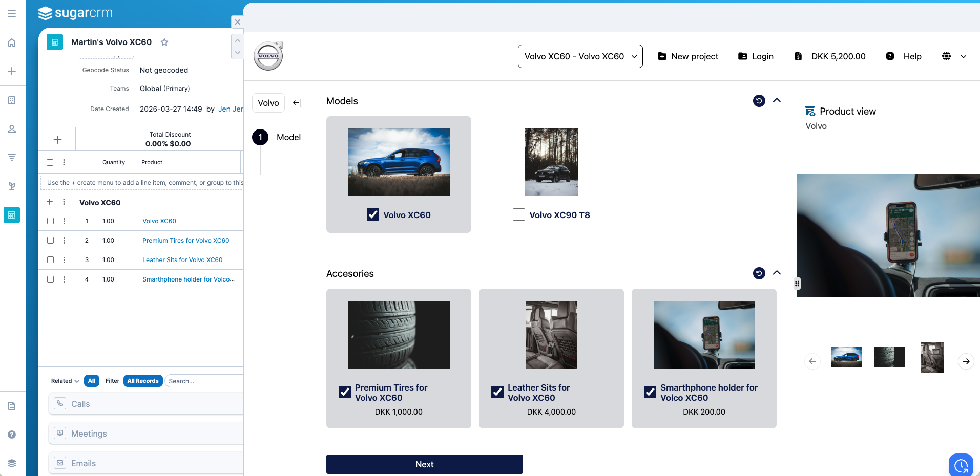The height and width of the screenshot is (476, 980).
Task: Reset the Accesories section with the circular arrow icon
Action: [x=759, y=273]
